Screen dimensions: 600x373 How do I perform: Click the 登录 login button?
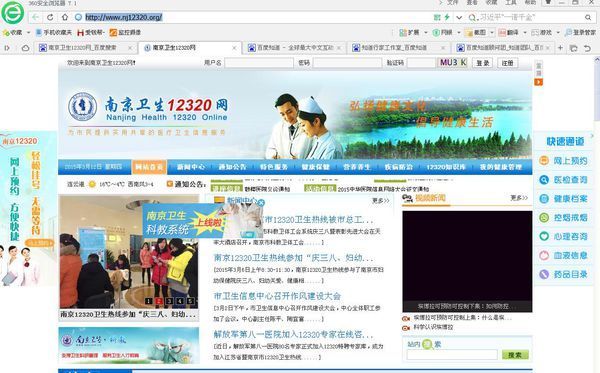click(x=483, y=63)
